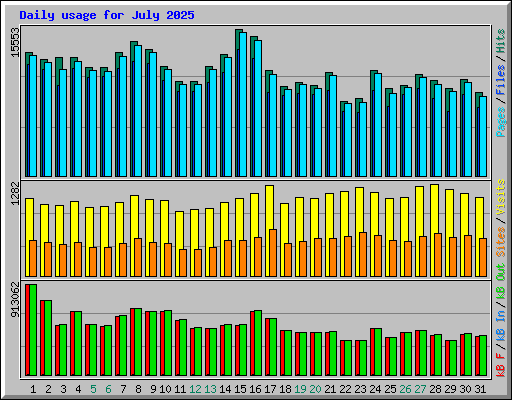512x400 pixels.
Task: Click day label 8 on the x-axis
Action: click(138, 389)
